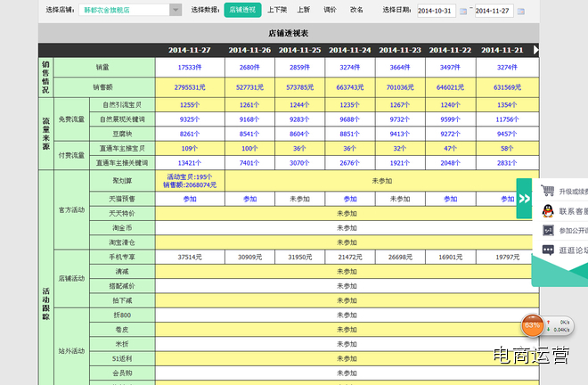Click the network speed indicator widget
Image resolution: width=588 pixels, height=385 pixels.
point(559,325)
